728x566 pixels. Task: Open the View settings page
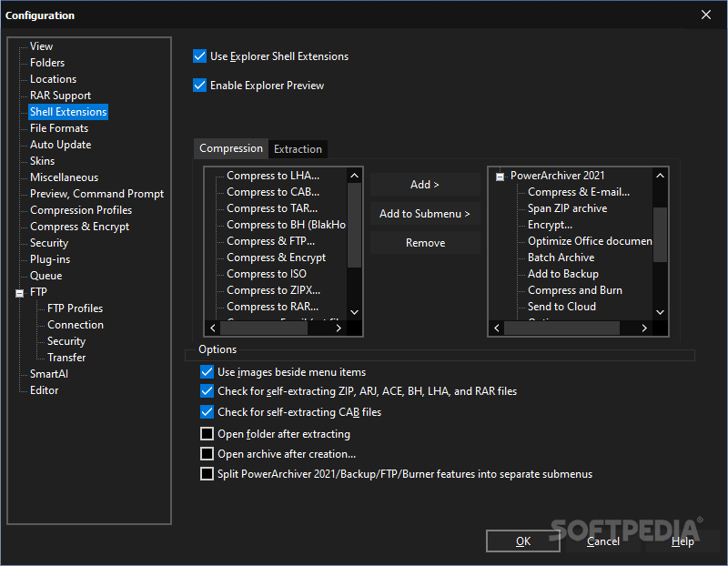tap(41, 46)
